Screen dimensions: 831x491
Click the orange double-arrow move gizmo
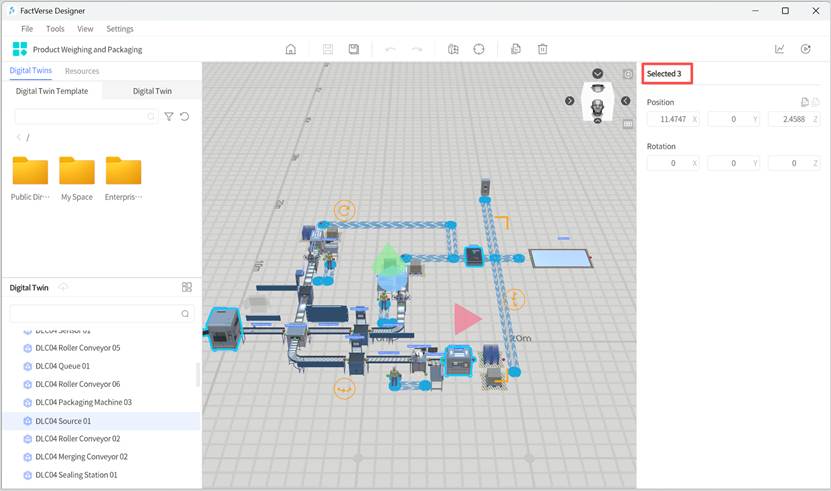(x=344, y=389)
